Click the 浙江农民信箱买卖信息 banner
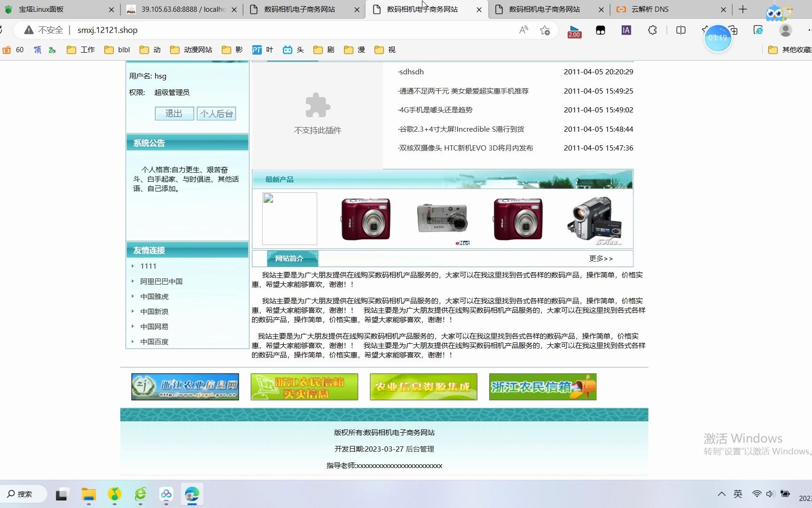The width and height of the screenshot is (812, 508). click(304, 387)
